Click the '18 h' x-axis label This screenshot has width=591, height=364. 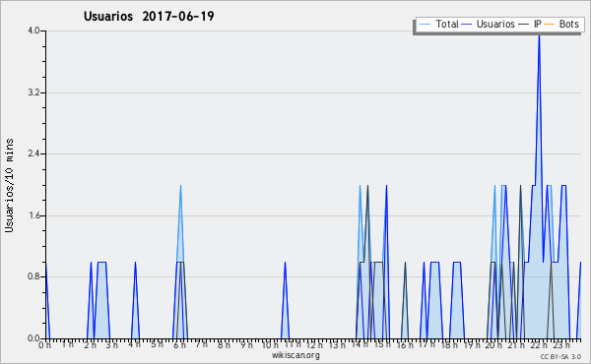pos(449,345)
